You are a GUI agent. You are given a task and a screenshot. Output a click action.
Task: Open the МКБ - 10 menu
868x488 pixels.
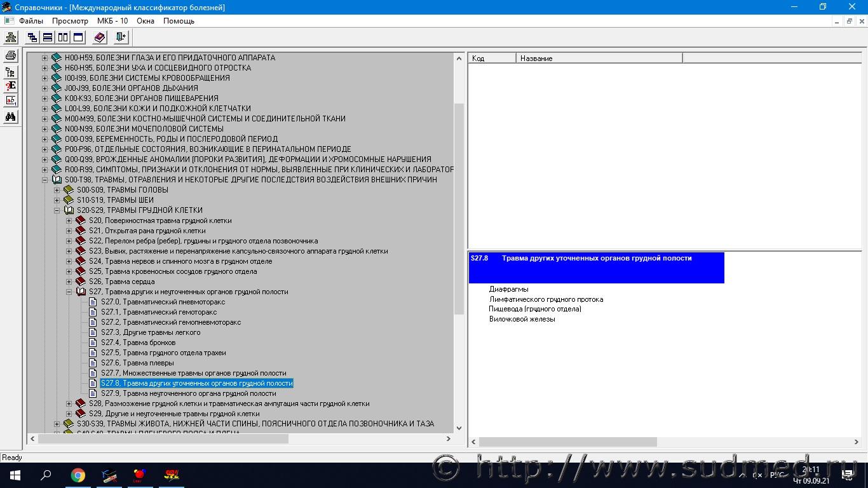click(x=112, y=21)
